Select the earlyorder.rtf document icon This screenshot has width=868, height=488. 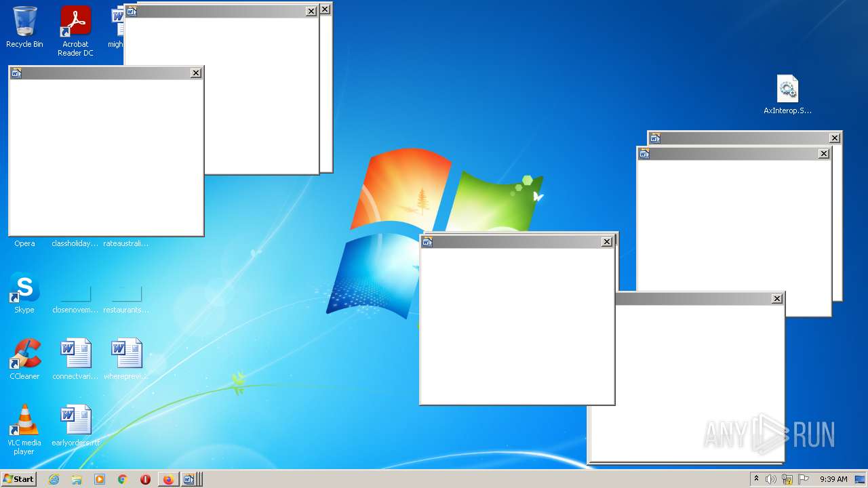(x=75, y=426)
